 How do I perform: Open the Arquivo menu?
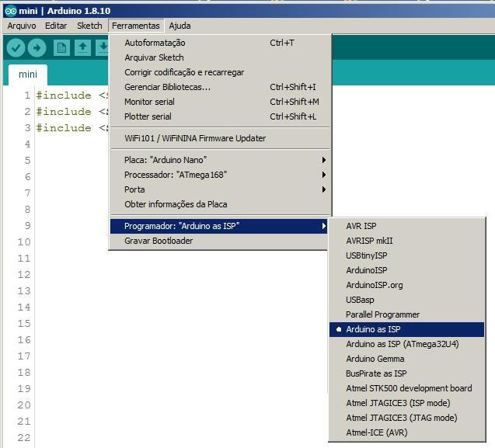click(22, 26)
